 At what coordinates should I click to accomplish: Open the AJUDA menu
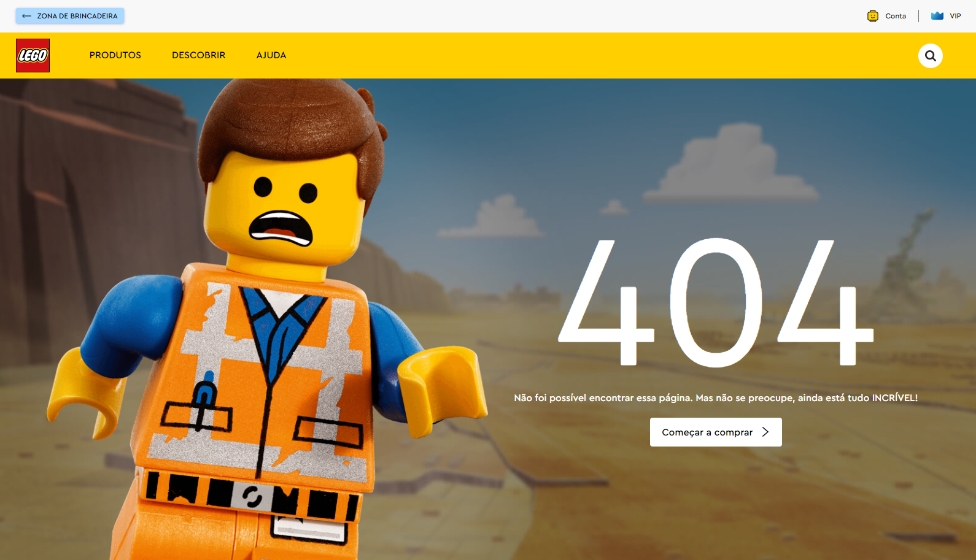[x=271, y=55]
